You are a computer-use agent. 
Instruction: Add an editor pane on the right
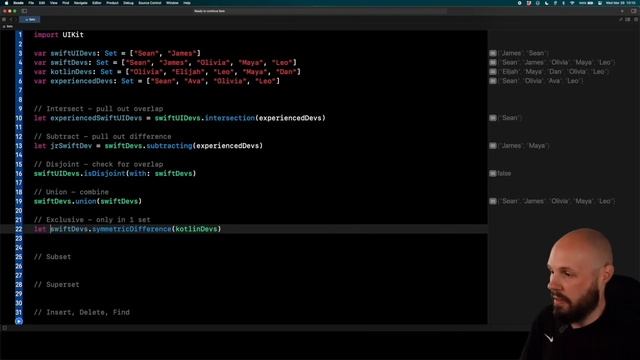pos(636,19)
